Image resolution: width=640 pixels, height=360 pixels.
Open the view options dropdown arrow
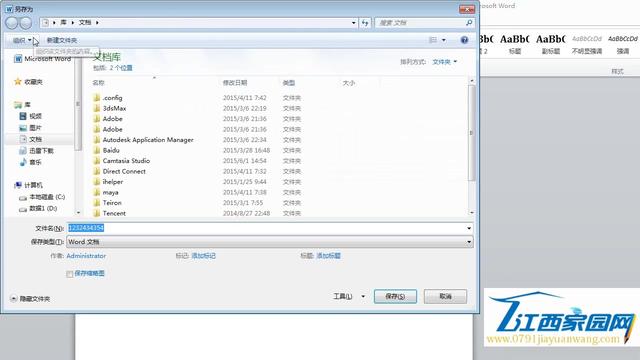[444, 40]
